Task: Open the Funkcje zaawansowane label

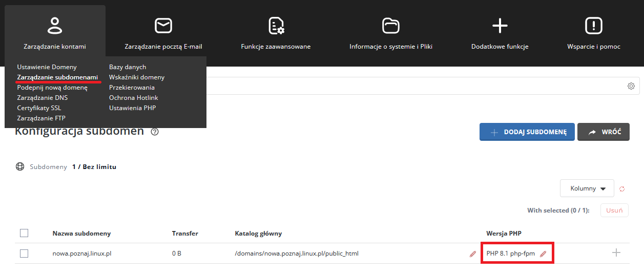Action: pos(276,46)
